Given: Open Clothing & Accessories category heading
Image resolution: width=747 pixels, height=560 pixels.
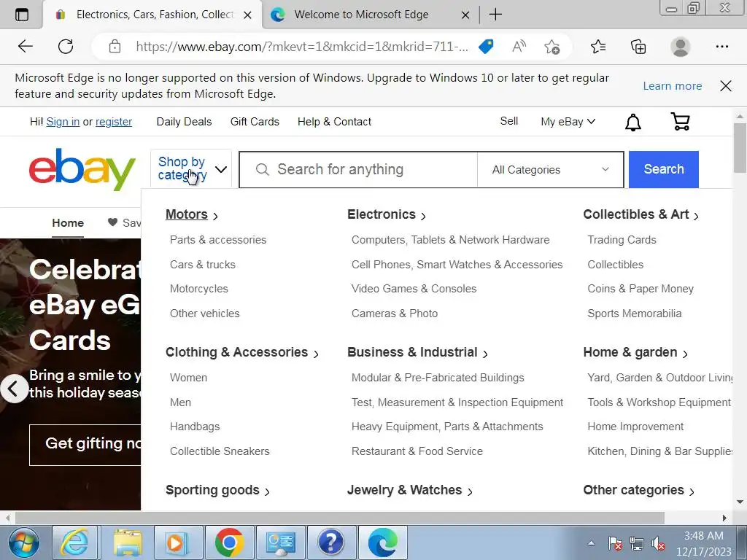Looking at the screenshot, I should [x=237, y=352].
